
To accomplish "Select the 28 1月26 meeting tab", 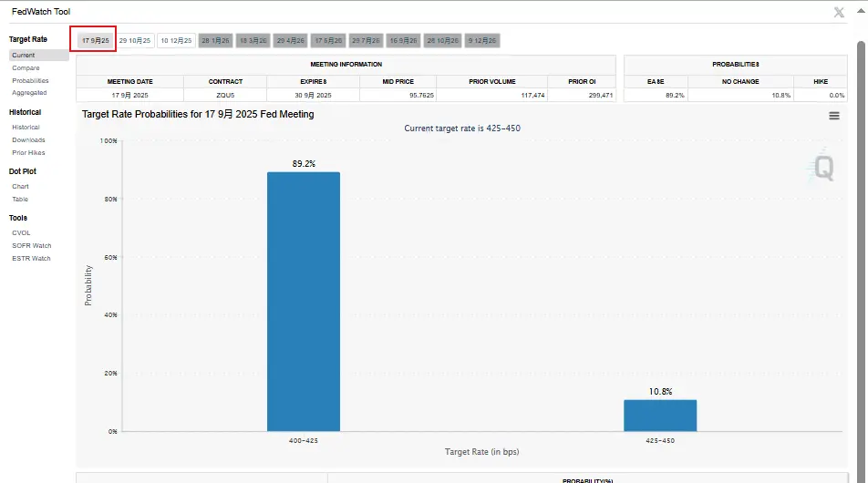I will click(215, 40).
